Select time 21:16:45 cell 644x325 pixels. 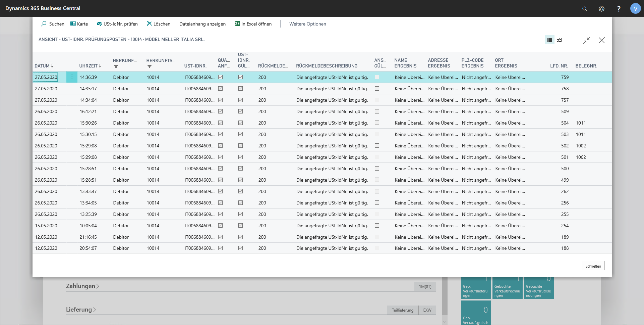pos(88,237)
